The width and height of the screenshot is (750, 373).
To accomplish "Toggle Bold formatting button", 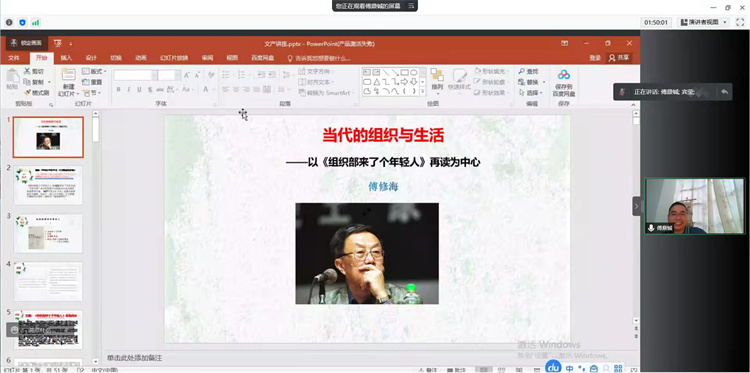I will [x=118, y=89].
